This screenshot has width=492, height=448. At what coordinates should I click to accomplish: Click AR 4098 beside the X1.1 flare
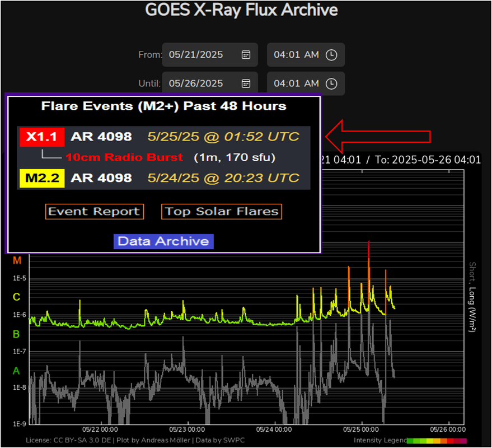coord(101,137)
